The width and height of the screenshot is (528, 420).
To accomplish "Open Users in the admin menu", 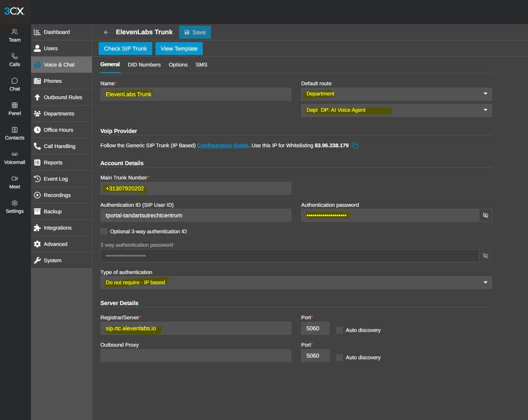I will [x=62, y=48].
